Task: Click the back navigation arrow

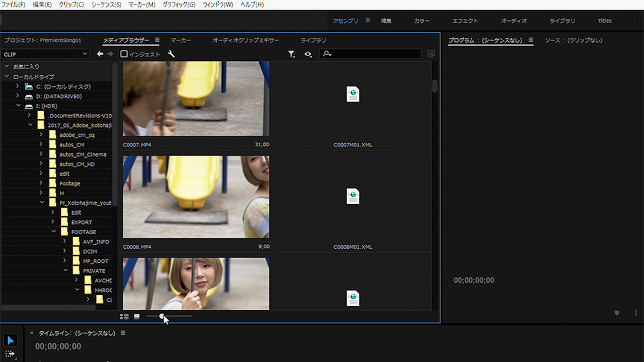Action: click(x=100, y=54)
